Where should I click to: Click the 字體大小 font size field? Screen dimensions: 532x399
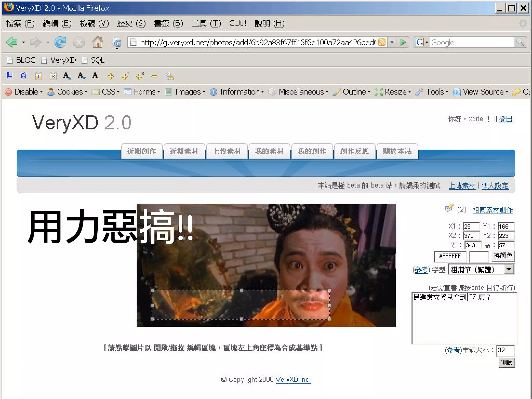(505, 350)
